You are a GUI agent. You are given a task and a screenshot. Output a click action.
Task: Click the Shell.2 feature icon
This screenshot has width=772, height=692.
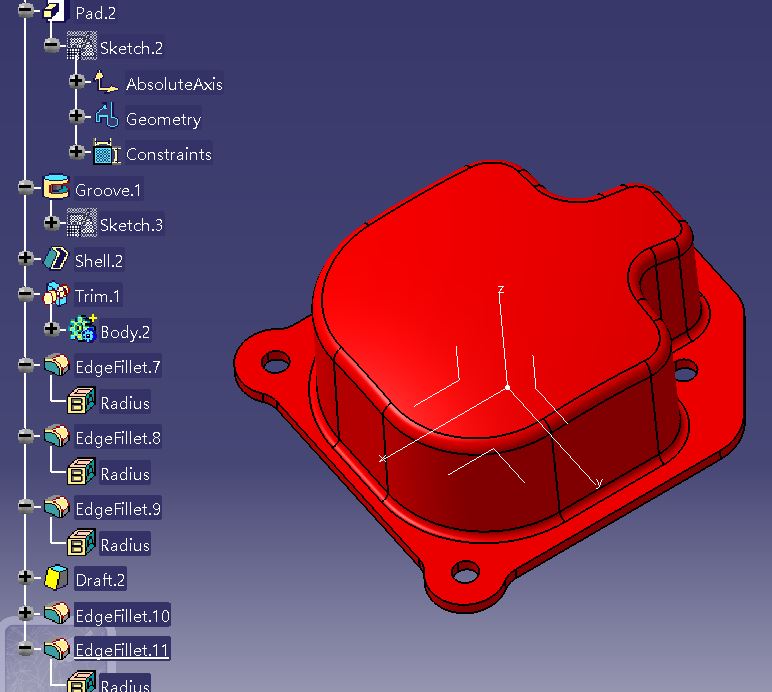pyautogui.click(x=56, y=258)
